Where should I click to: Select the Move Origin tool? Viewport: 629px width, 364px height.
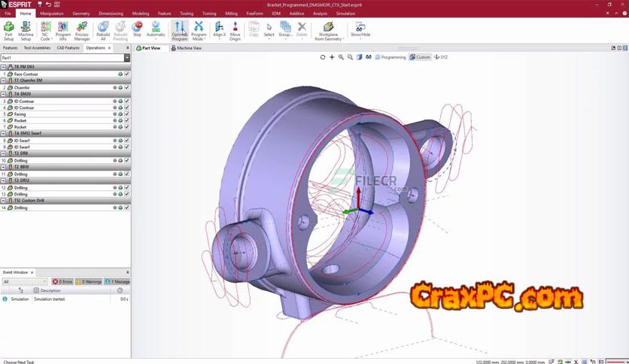tap(235, 30)
